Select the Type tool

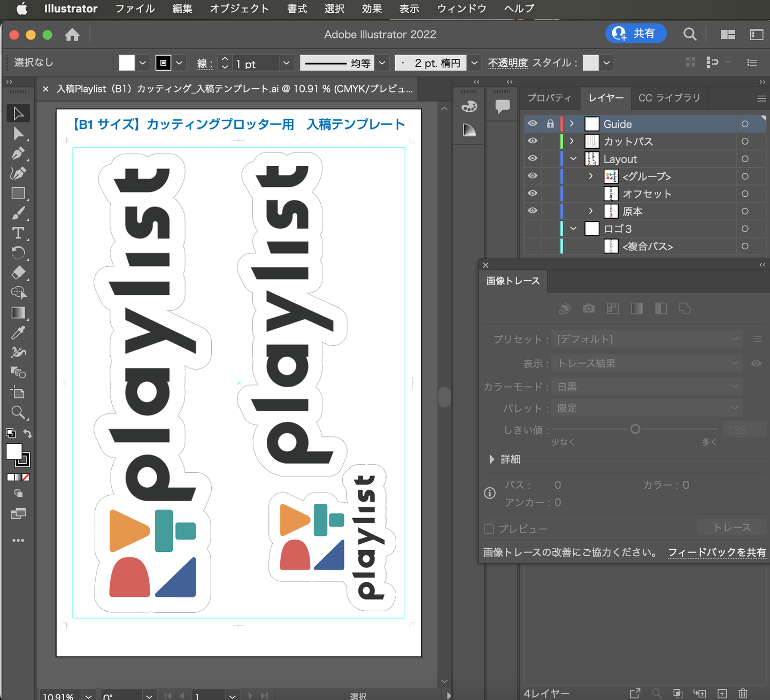pyautogui.click(x=18, y=233)
